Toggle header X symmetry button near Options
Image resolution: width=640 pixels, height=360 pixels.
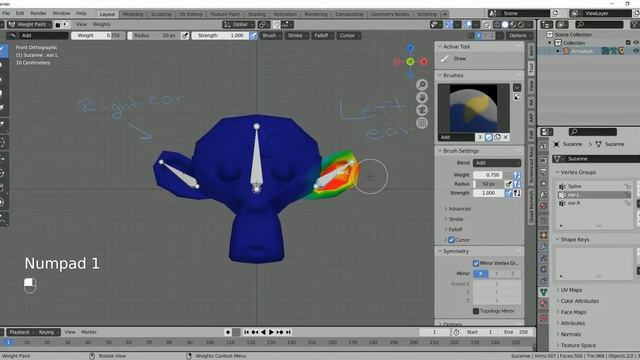(x=479, y=36)
